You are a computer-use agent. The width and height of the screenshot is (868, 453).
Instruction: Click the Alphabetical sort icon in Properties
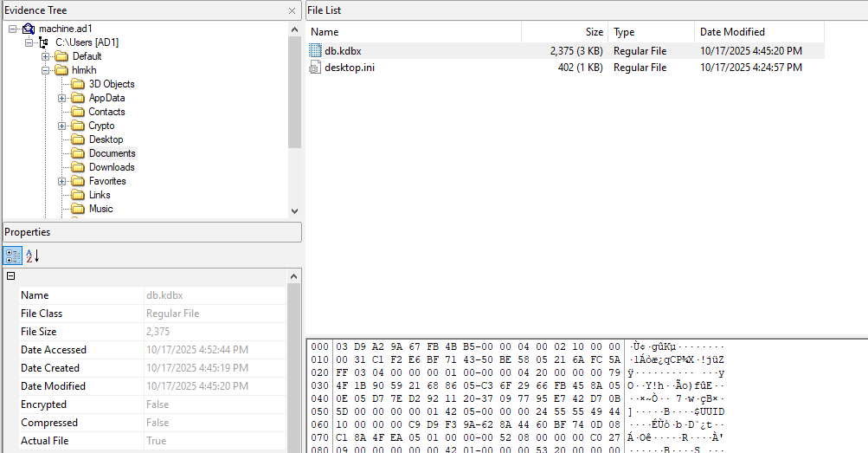pyautogui.click(x=32, y=256)
